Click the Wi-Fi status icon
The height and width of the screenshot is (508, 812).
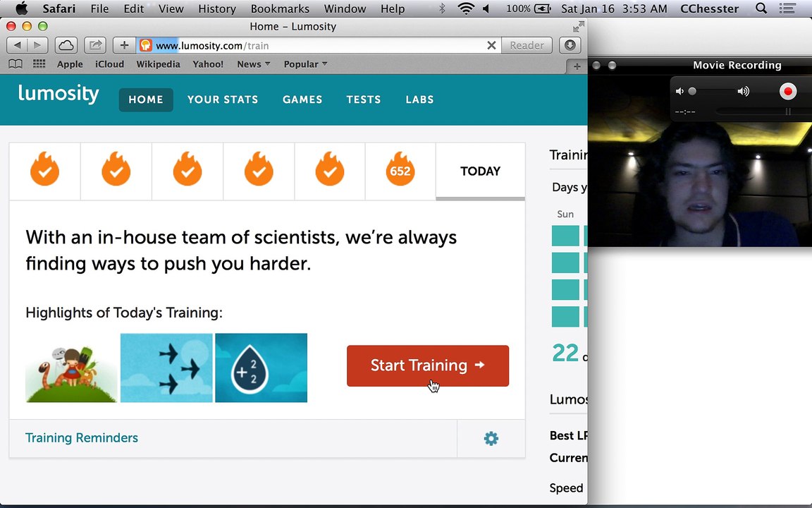point(466,8)
